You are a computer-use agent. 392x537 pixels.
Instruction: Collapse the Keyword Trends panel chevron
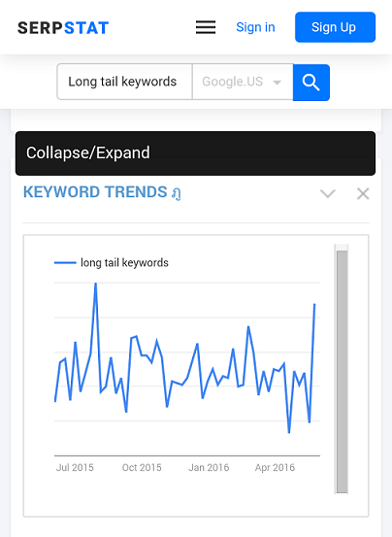[x=328, y=193]
